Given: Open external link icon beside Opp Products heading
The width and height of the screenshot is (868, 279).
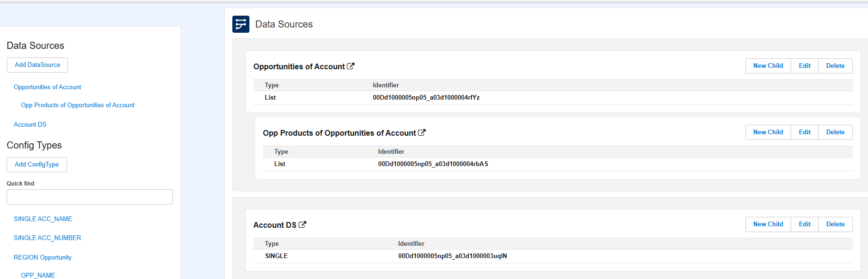Looking at the screenshot, I should click(x=422, y=133).
